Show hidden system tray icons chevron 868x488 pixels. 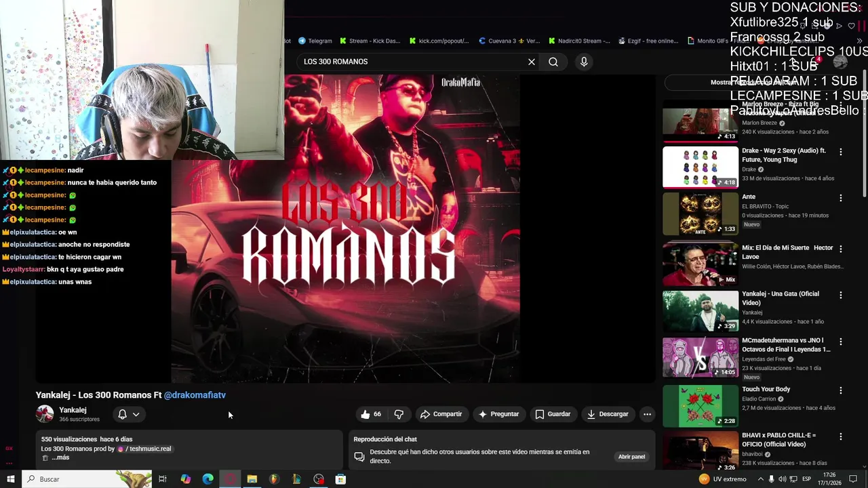pos(760,479)
